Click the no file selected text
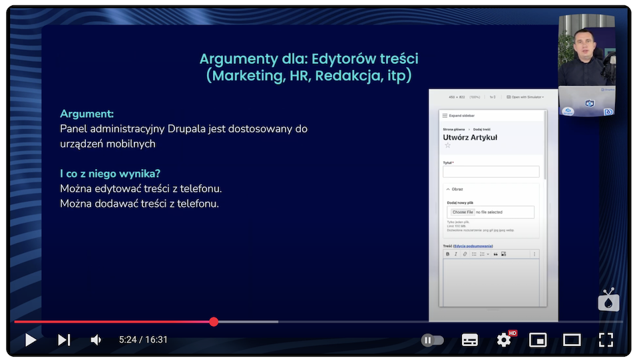The height and width of the screenshot is (364, 639). (x=489, y=212)
